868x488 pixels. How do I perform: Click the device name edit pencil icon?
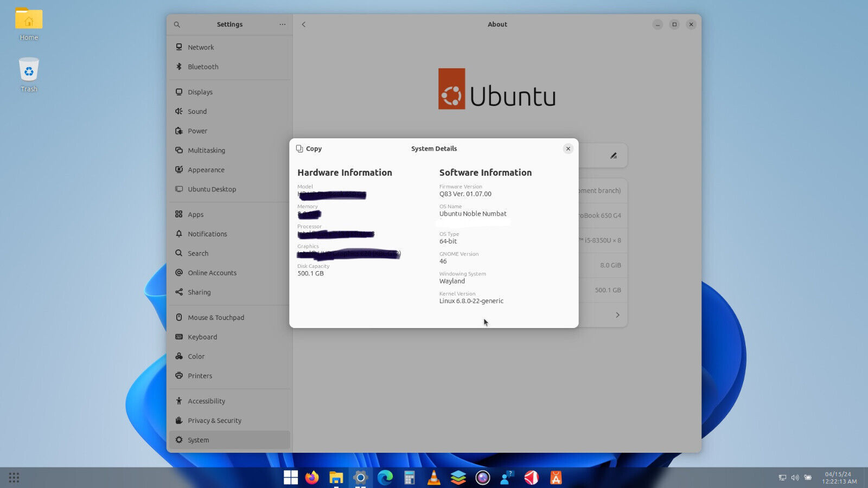614,156
